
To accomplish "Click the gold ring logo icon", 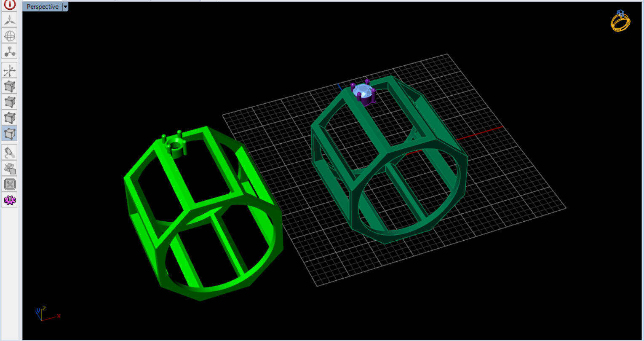I will point(620,21).
